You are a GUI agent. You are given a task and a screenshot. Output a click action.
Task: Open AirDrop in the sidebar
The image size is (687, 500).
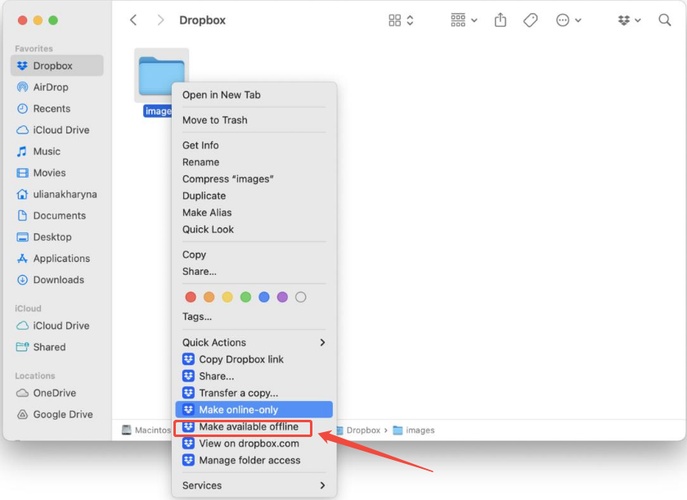coord(57,87)
